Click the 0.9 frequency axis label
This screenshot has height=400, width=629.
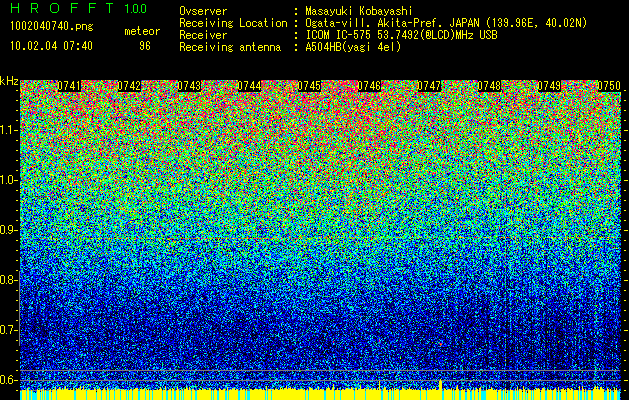coord(8,230)
